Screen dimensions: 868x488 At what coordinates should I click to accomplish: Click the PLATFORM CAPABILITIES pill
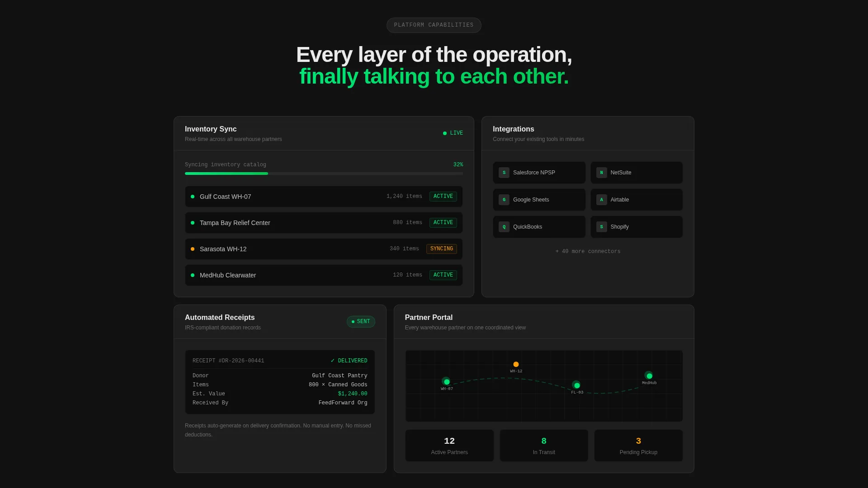[x=434, y=25]
